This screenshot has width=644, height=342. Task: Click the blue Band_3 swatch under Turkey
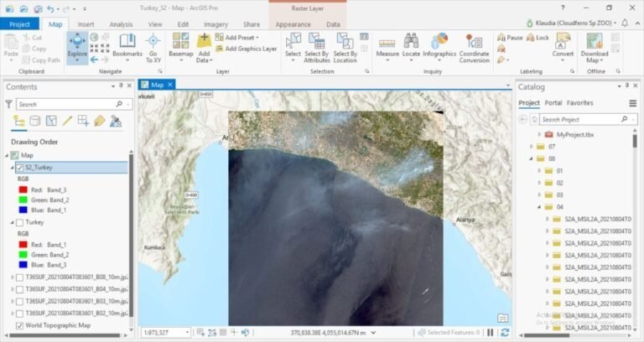23,265
